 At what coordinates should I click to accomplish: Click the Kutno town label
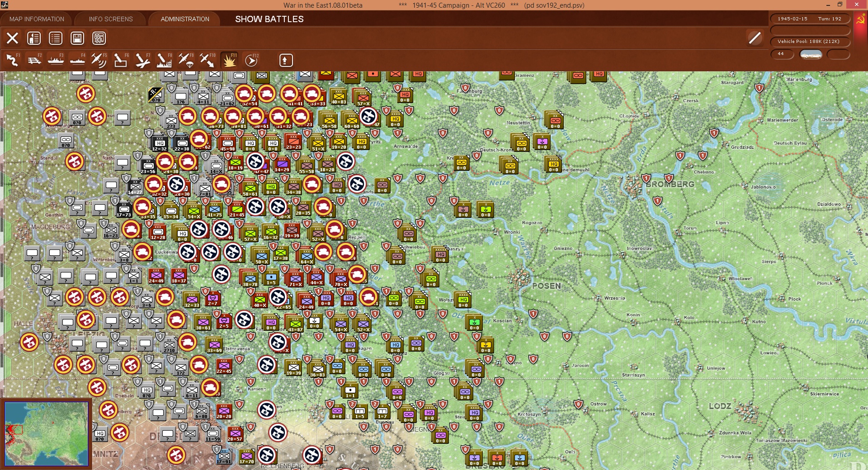pos(759,322)
